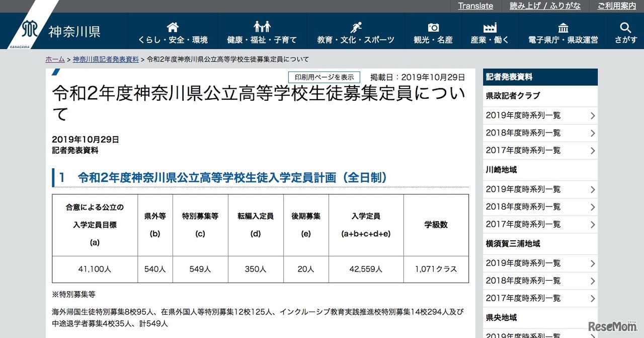Image resolution: width=644 pixels, height=338 pixels.
Task: Click the family icon for 健康・福祉・子育て
Action: pyautogui.click(x=262, y=27)
